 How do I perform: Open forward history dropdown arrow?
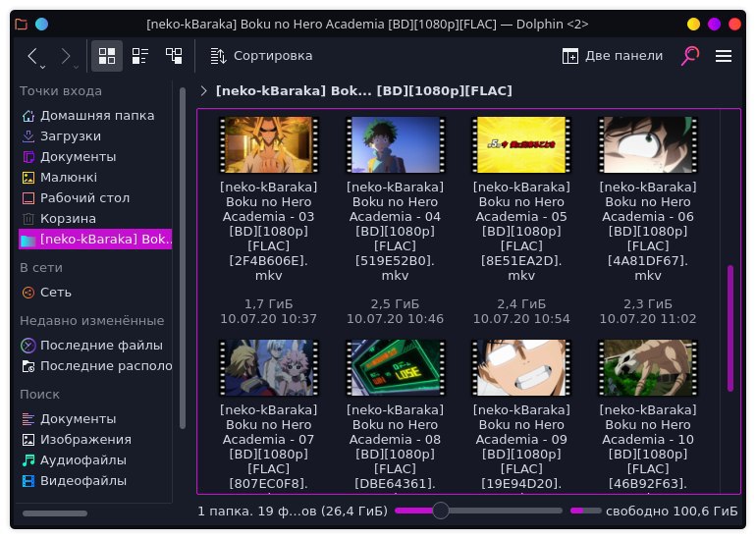77,67
